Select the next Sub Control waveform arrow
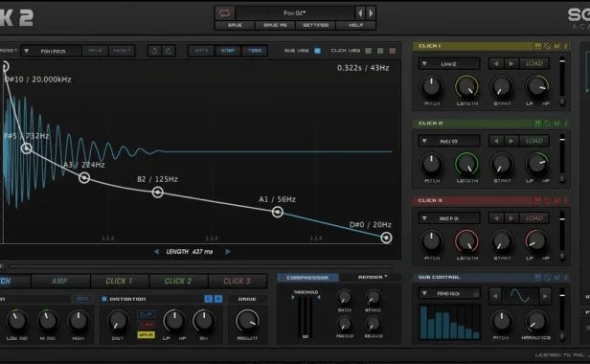This screenshot has height=364, width=590. pos(545,296)
